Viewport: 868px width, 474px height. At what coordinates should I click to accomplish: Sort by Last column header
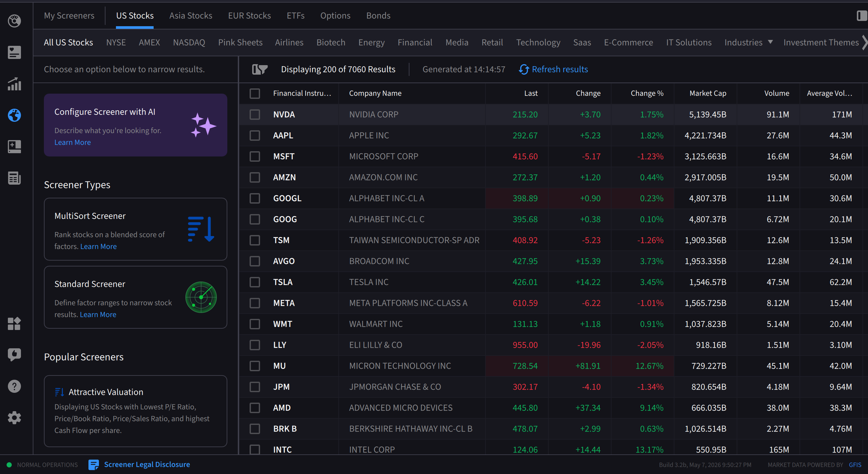(531, 93)
